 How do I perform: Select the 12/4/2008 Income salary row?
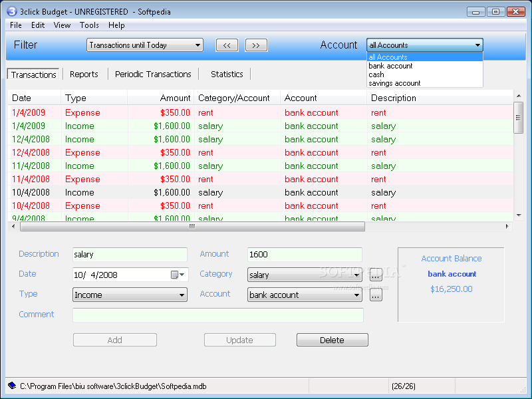click(260, 139)
